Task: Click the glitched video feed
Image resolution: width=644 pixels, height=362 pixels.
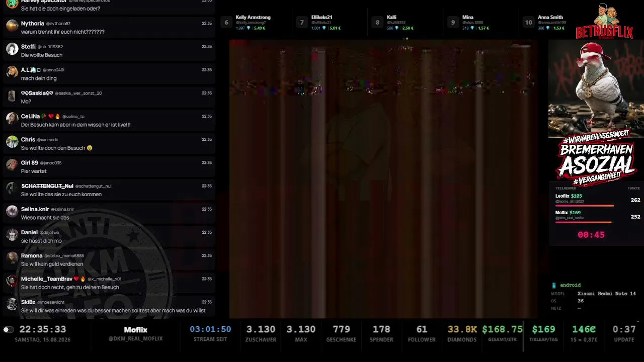Action: 384,179
